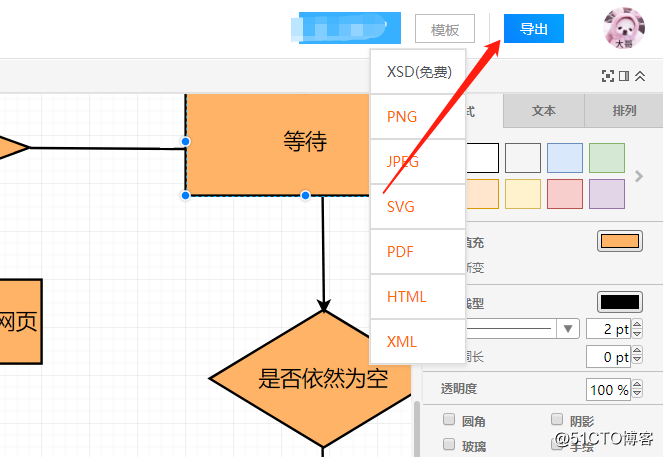Pick the light red style swatch

pos(565,194)
